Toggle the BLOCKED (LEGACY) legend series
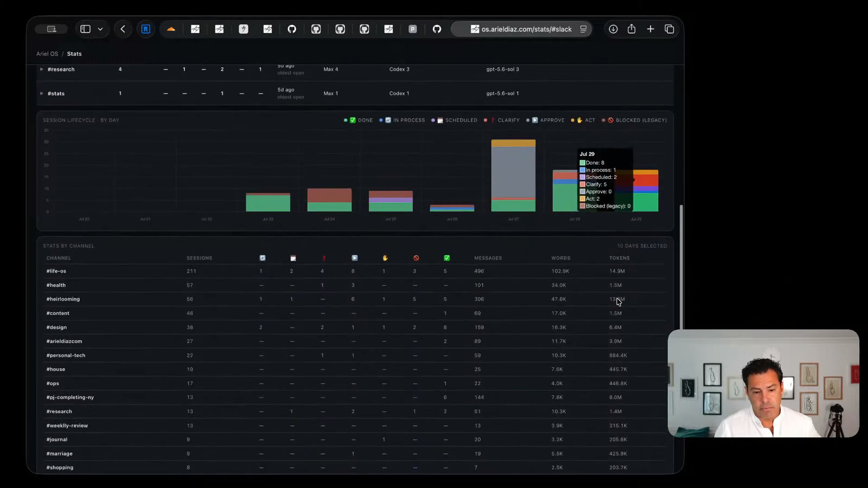The image size is (868, 488). pos(634,120)
